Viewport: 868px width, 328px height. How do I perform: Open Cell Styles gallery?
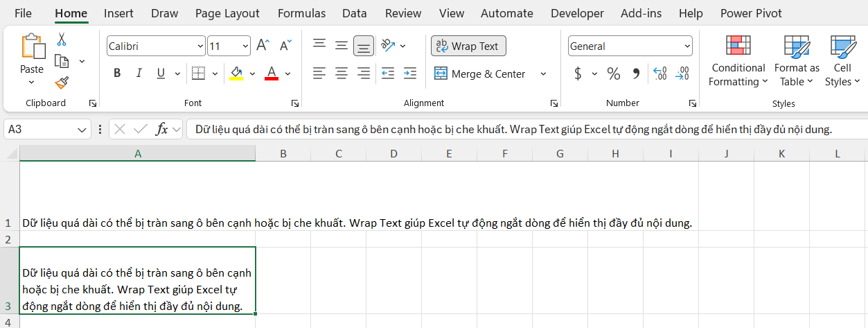[x=842, y=61]
